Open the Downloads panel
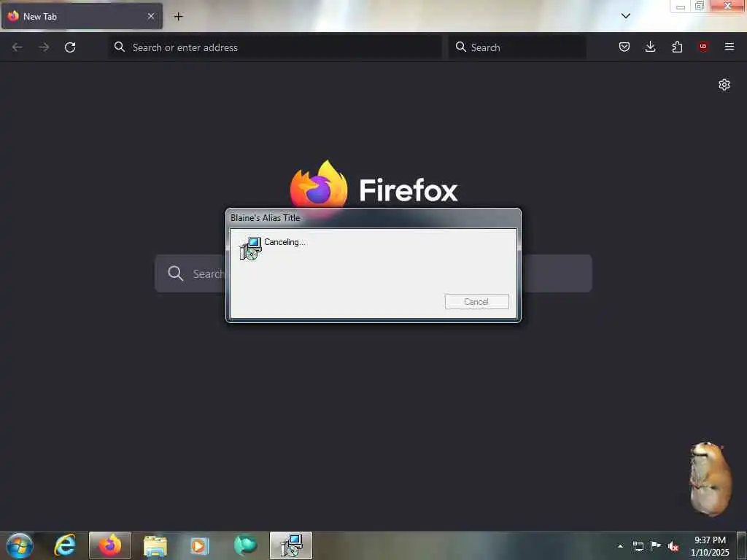The height and width of the screenshot is (560, 747). click(650, 47)
